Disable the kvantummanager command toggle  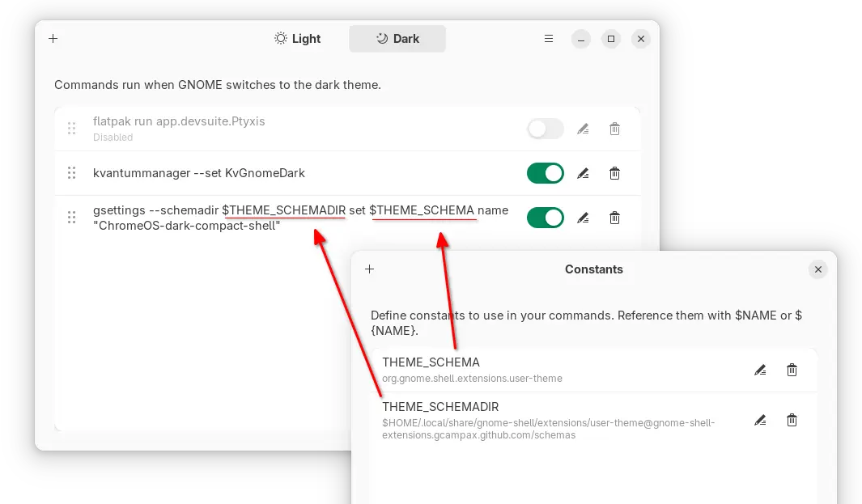(x=545, y=173)
